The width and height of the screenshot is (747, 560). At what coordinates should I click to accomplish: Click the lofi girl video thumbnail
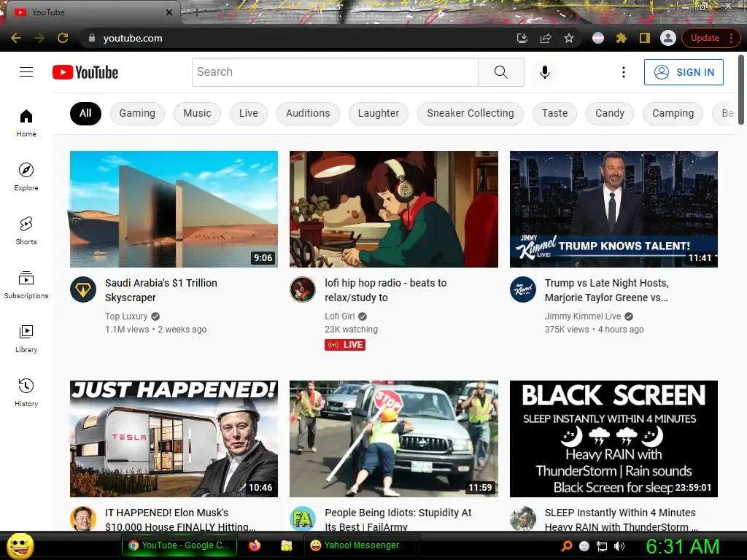point(393,209)
